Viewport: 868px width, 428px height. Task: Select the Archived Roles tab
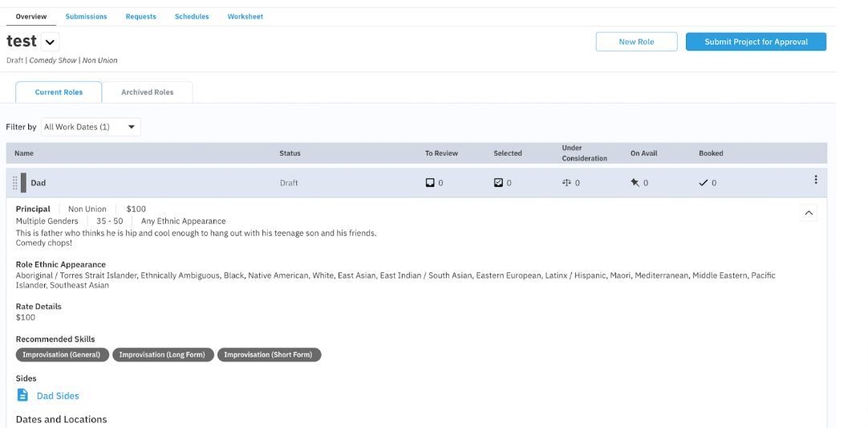click(148, 92)
